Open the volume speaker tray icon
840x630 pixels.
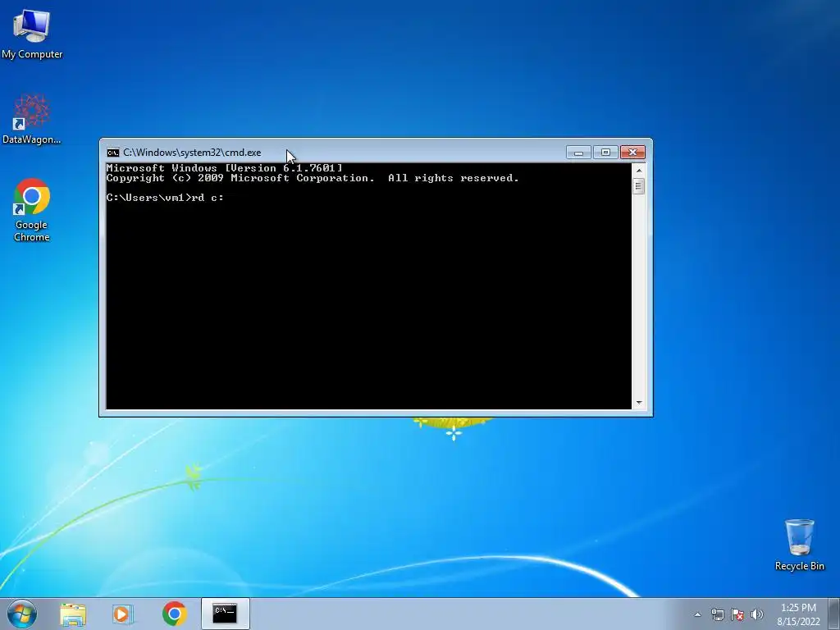(x=757, y=614)
